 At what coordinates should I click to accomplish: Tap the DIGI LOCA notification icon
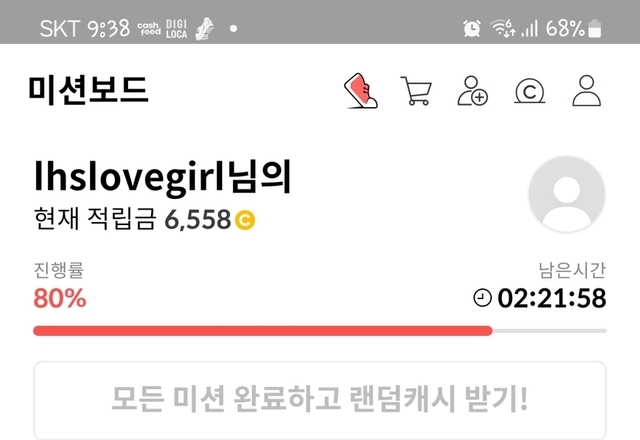[176, 29]
